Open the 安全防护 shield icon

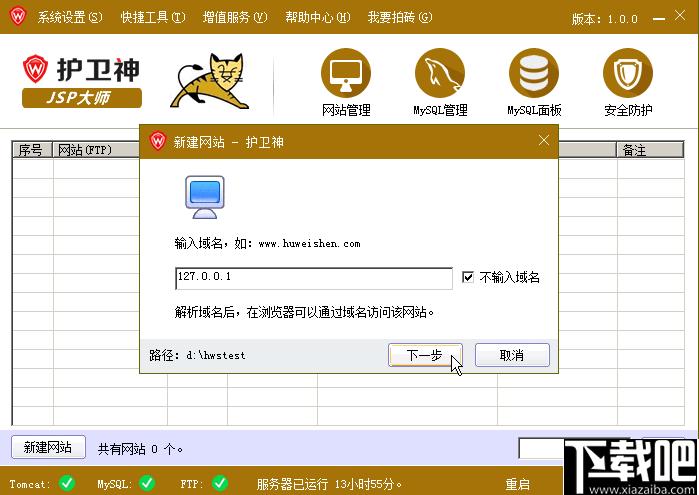tap(628, 73)
